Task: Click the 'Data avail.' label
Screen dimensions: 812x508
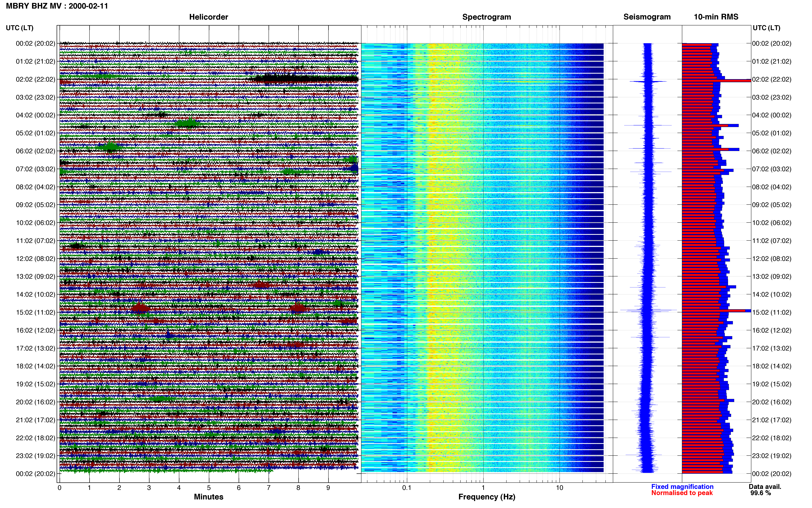Action: pyautogui.click(x=765, y=487)
